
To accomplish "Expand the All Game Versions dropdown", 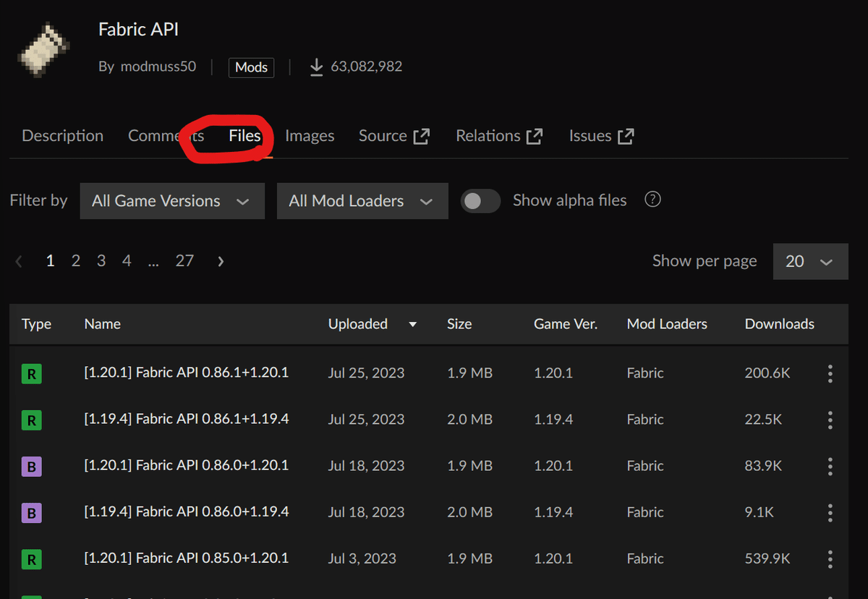I will coord(172,201).
